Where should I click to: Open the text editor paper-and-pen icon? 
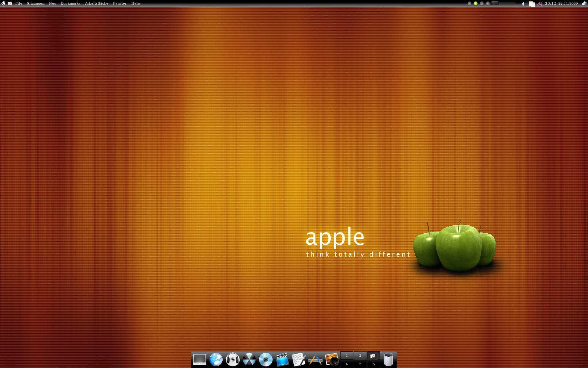click(299, 359)
